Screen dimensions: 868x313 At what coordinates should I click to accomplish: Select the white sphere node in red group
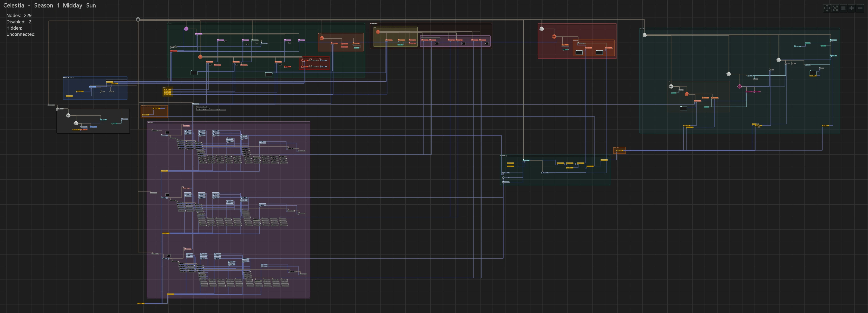(x=542, y=29)
